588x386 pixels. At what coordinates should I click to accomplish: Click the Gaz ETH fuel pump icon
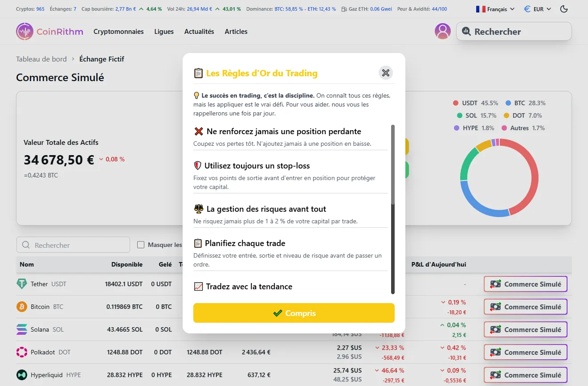tap(344, 8)
